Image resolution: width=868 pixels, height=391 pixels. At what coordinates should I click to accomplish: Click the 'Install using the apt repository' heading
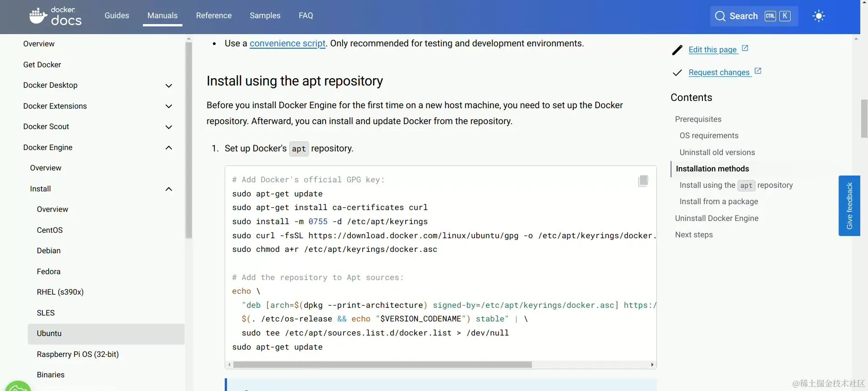tap(295, 81)
